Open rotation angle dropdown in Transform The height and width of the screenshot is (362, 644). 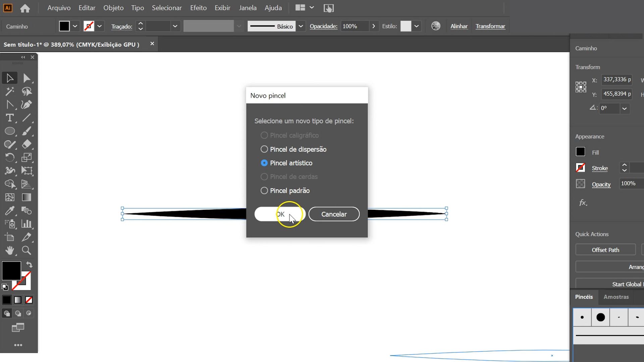624,108
